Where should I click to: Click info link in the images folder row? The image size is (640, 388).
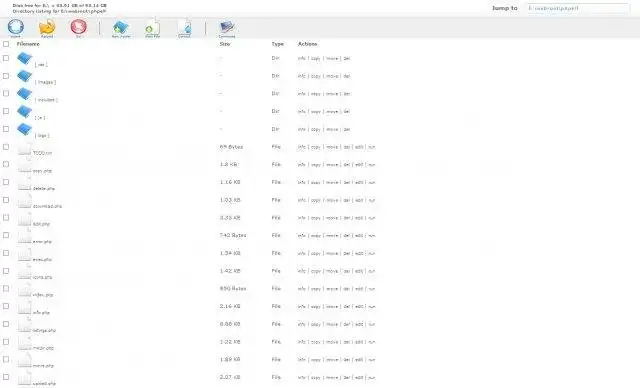tap(302, 76)
